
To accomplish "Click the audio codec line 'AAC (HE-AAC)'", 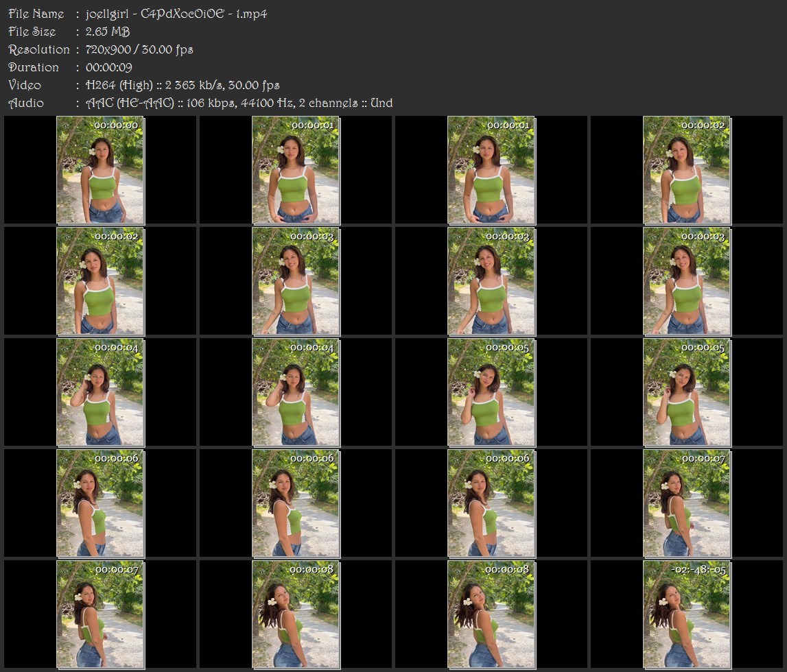I will point(239,104).
